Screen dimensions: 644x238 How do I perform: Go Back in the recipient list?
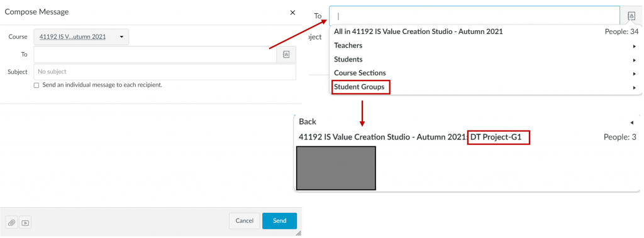point(308,122)
